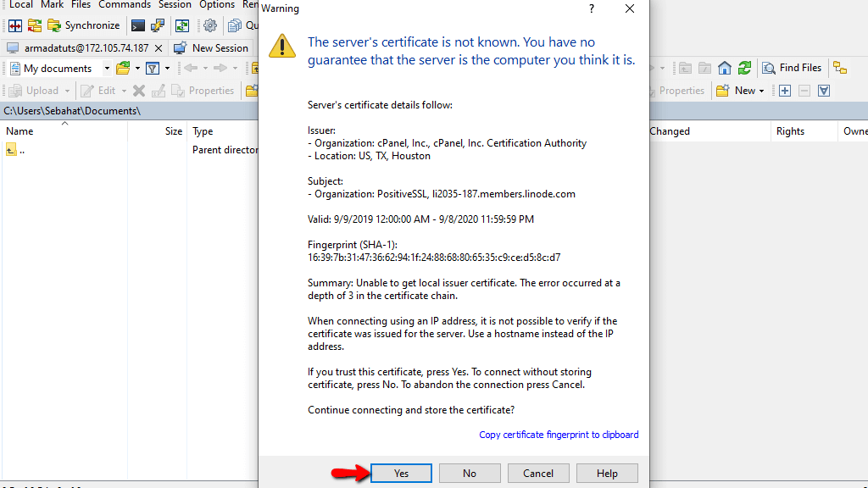868x488 pixels.
Task: Open the Commands menu
Action: [x=125, y=5]
